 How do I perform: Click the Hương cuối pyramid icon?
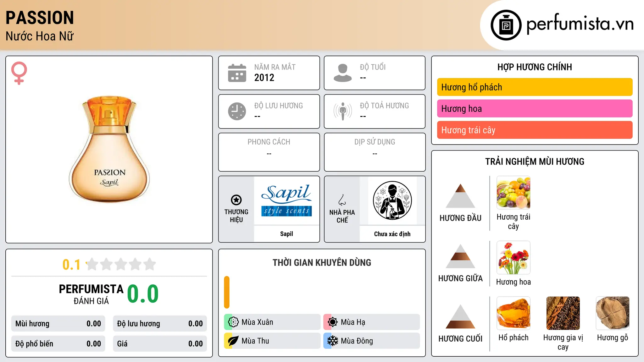tap(460, 316)
